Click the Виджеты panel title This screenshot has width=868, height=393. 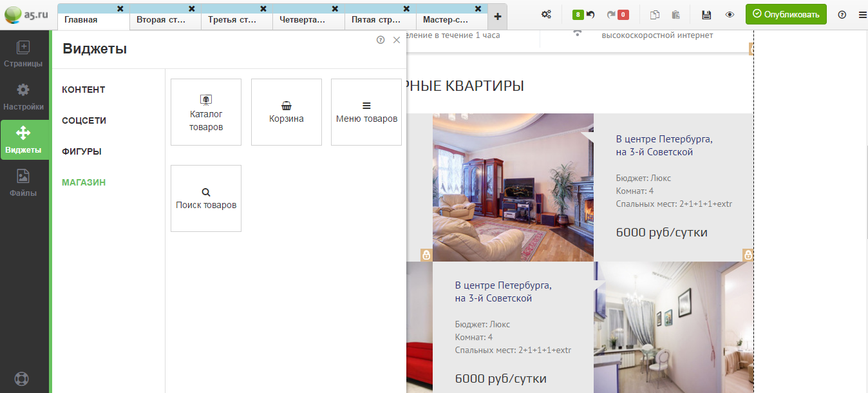(95, 48)
